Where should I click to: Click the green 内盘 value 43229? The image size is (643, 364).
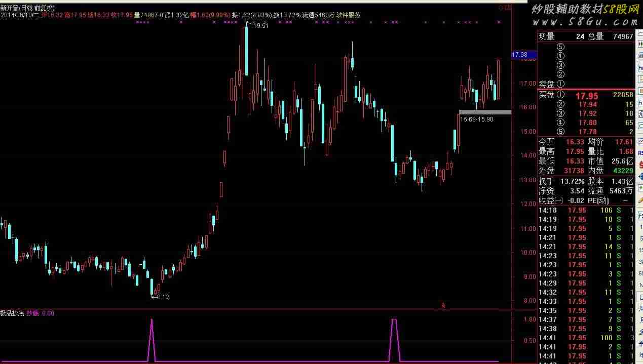622,171
